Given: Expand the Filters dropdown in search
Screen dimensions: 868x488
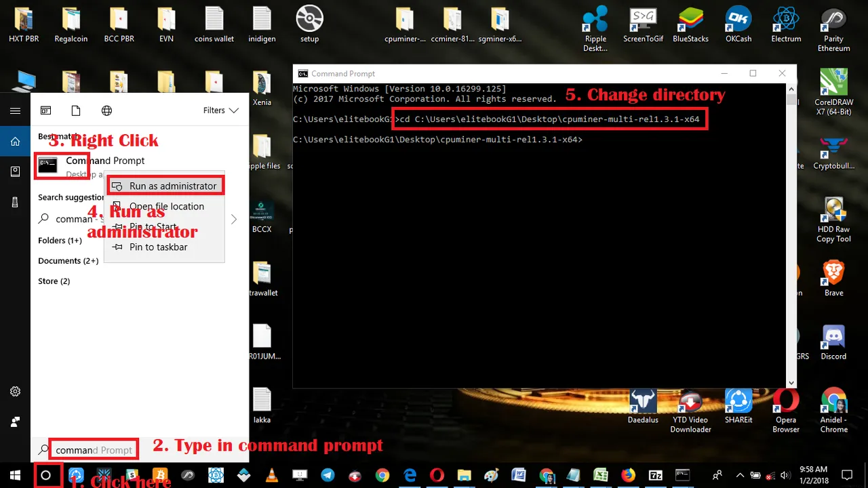Looking at the screenshot, I should tap(221, 110).
